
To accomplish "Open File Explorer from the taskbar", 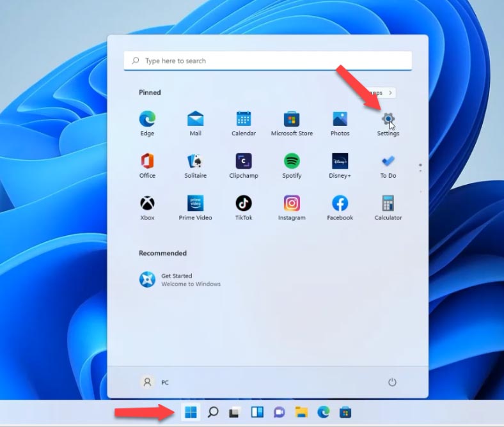I will (x=301, y=412).
